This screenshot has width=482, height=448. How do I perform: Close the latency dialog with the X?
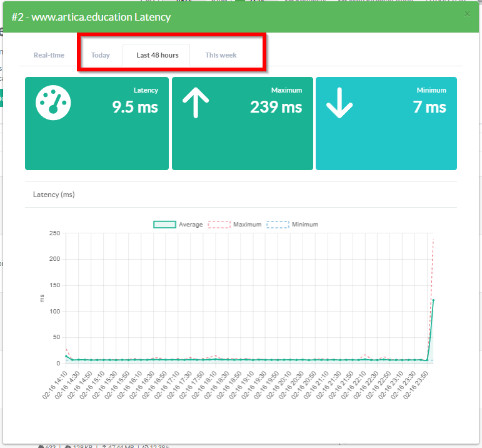[x=467, y=13]
